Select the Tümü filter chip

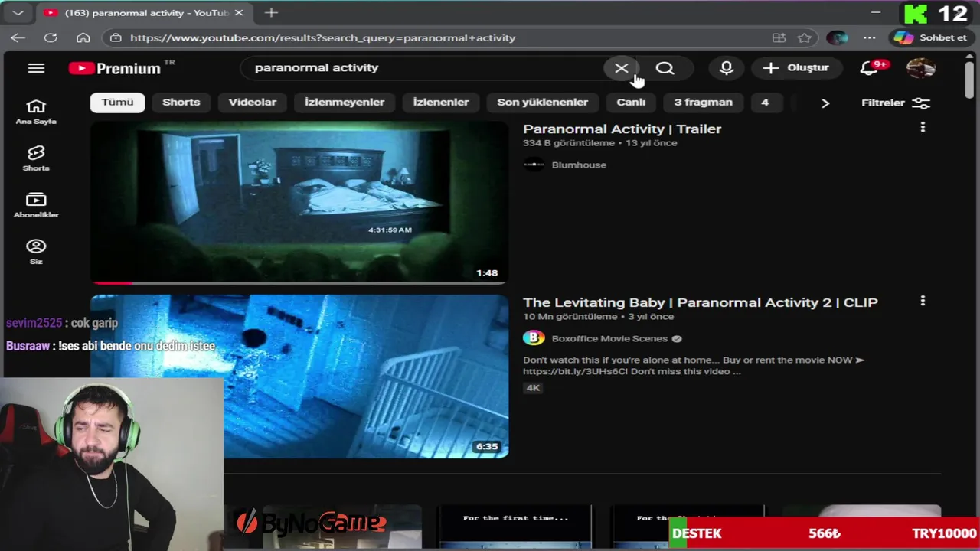pos(117,103)
